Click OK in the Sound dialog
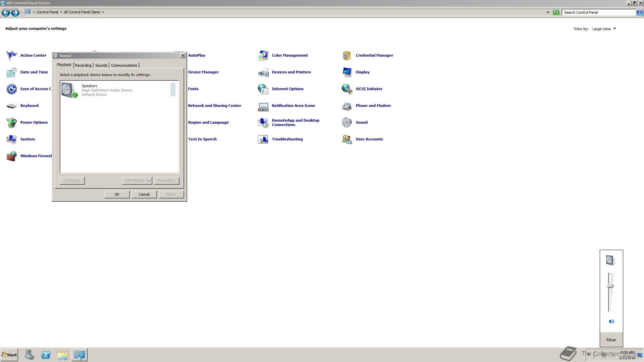This screenshot has height=362, width=644. [x=117, y=194]
